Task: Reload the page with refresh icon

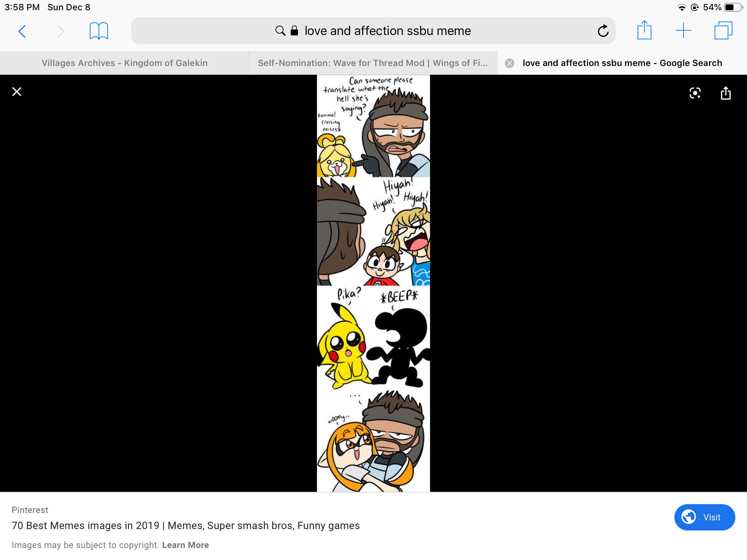Action: [x=603, y=31]
